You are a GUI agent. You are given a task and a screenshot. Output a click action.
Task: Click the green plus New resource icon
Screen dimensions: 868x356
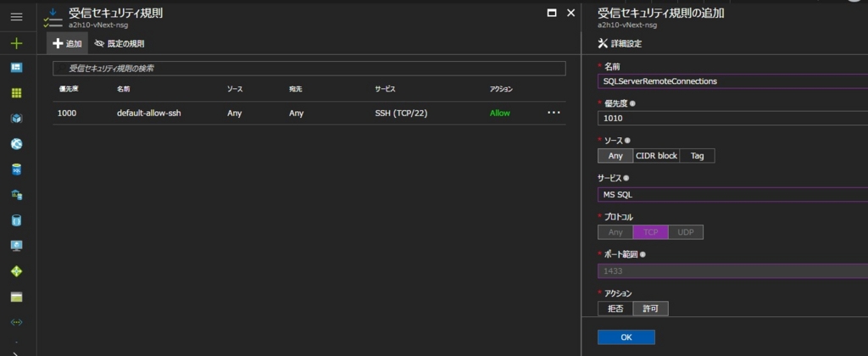tap(17, 42)
